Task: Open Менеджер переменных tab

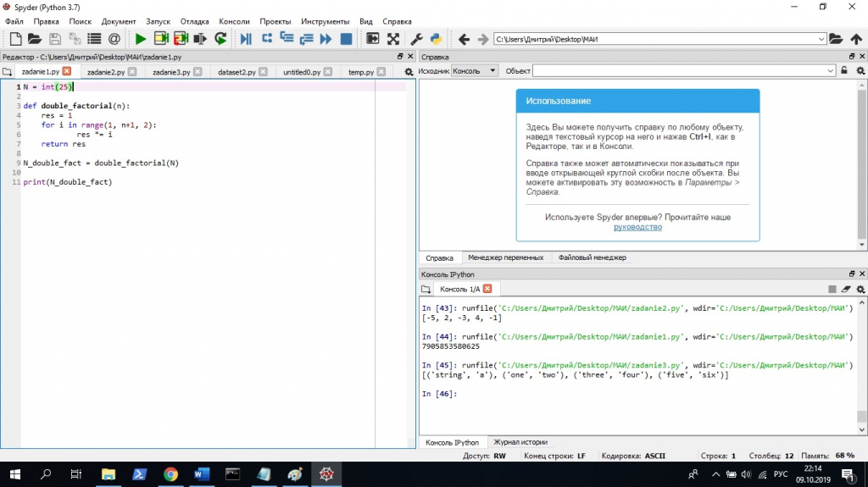Action: coord(505,257)
